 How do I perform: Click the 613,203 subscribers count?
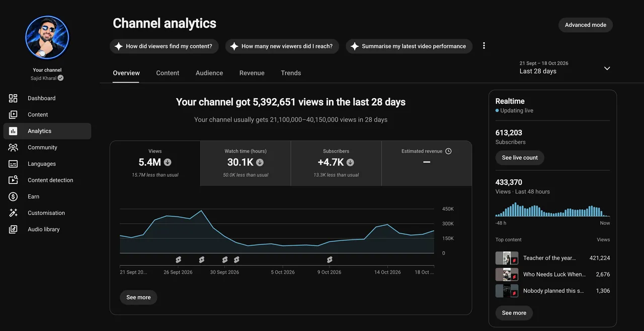(x=509, y=133)
